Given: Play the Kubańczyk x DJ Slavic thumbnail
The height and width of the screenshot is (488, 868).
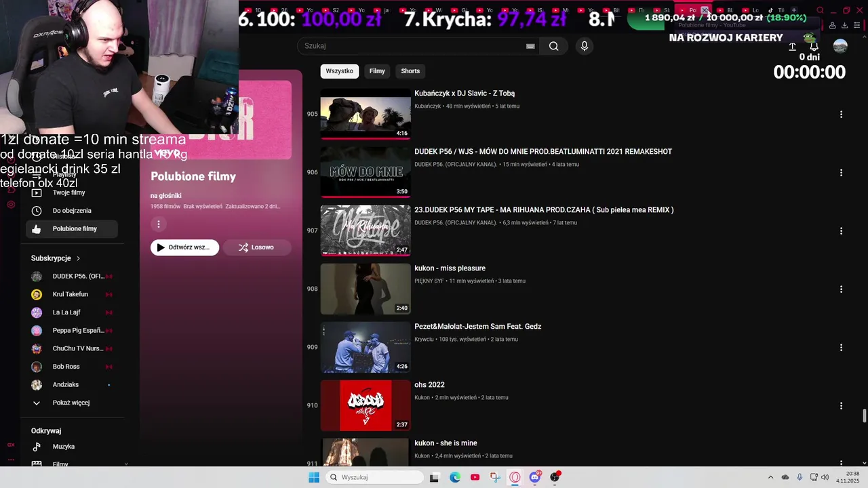Looking at the screenshot, I should click(366, 114).
